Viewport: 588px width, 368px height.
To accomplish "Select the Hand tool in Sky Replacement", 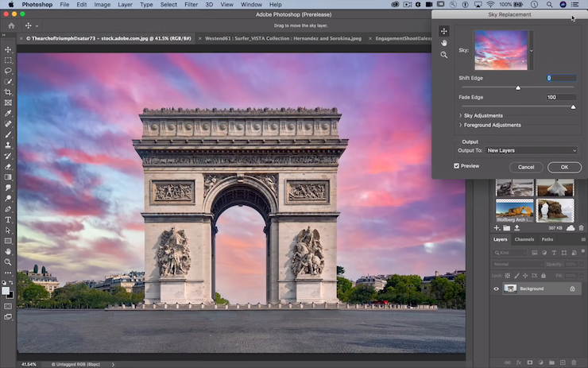I will [444, 43].
